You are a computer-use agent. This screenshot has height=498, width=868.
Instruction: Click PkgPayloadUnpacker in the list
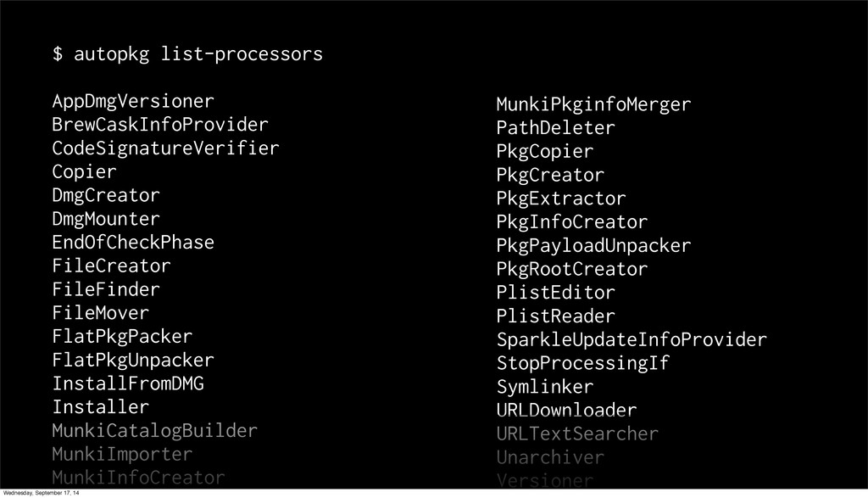tap(593, 246)
